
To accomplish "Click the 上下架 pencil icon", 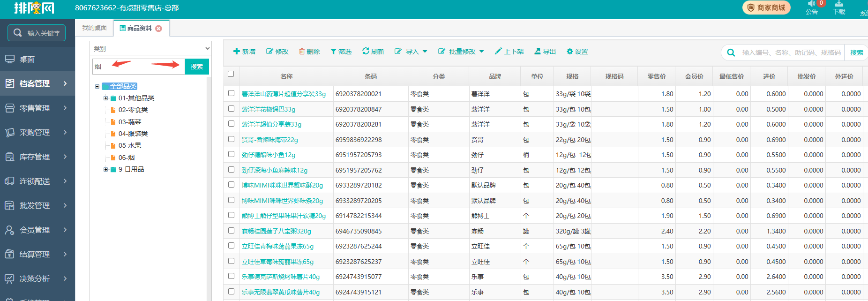I will (x=498, y=51).
